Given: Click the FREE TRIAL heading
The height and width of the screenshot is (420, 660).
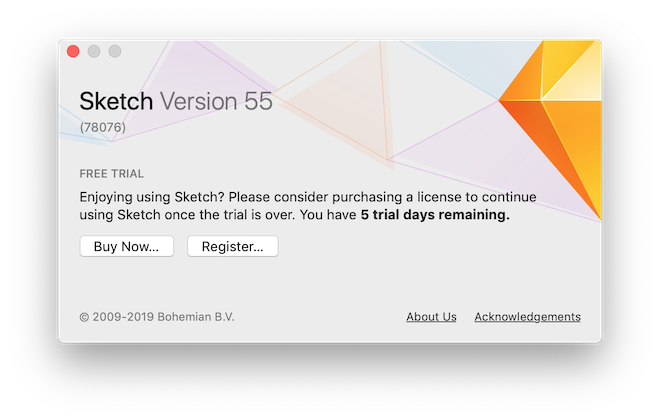Looking at the screenshot, I should pos(112,173).
